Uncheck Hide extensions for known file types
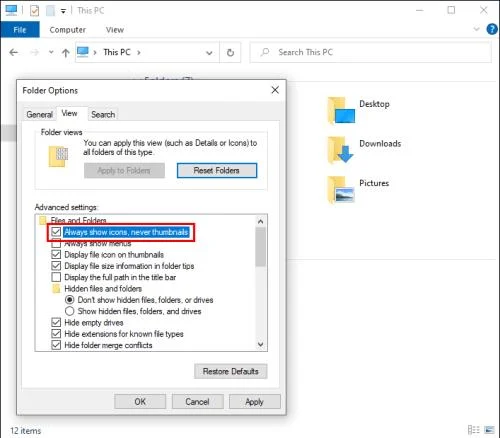The height and width of the screenshot is (438, 500). (56, 334)
